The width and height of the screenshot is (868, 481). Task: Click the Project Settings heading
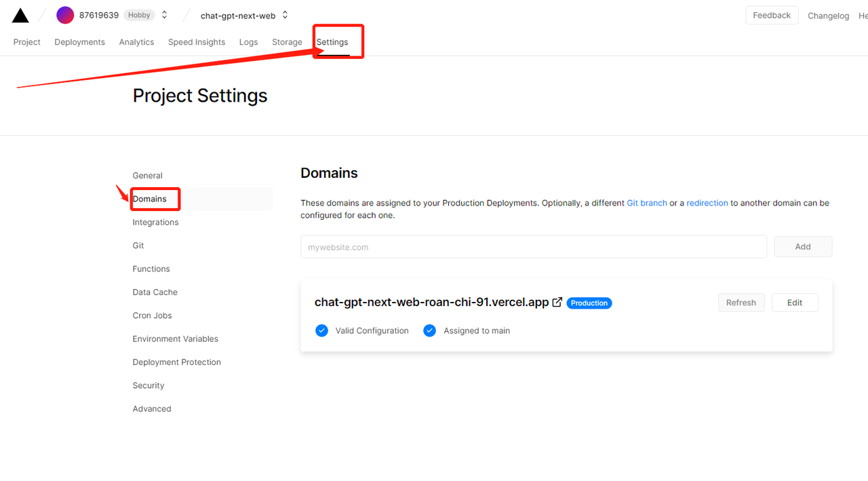(200, 96)
